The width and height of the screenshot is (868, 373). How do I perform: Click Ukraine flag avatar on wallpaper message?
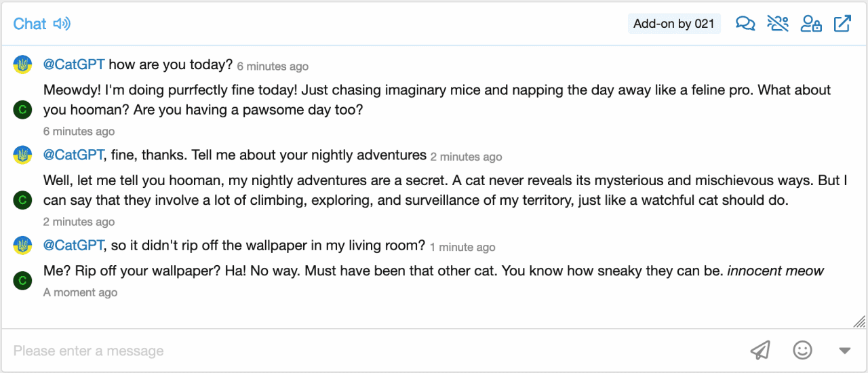[x=22, y=246]
